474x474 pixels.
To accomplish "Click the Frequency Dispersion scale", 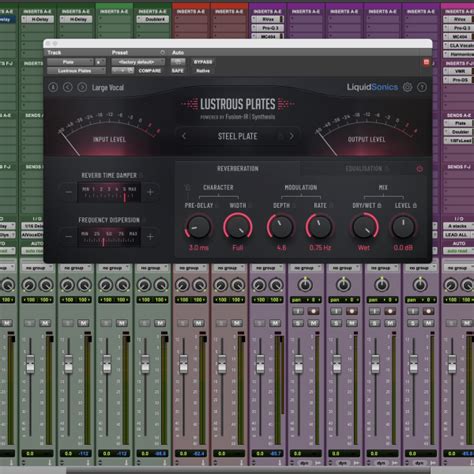I will pos(109,237).
